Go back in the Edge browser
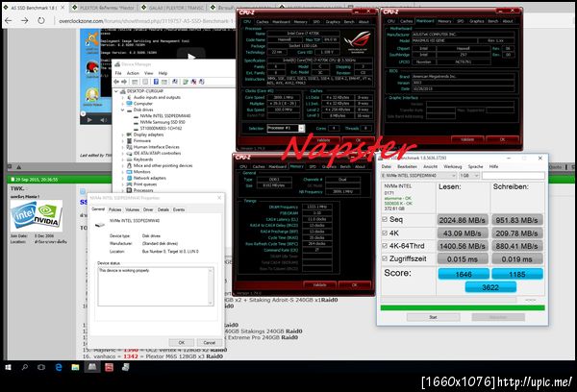 tap(8, 20)
